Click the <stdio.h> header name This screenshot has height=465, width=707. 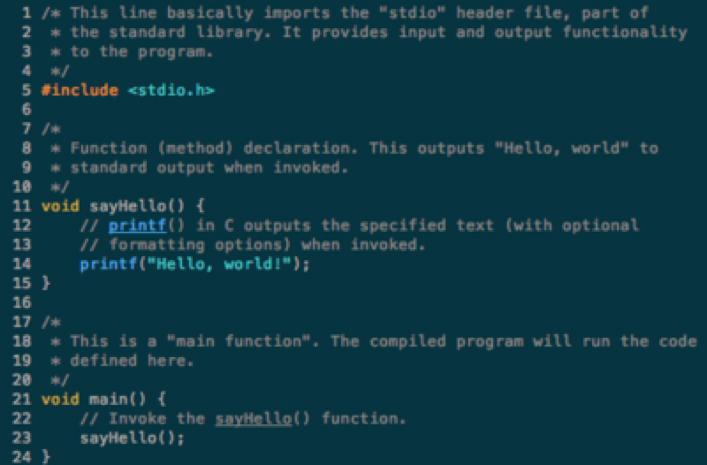pos(171,90)
